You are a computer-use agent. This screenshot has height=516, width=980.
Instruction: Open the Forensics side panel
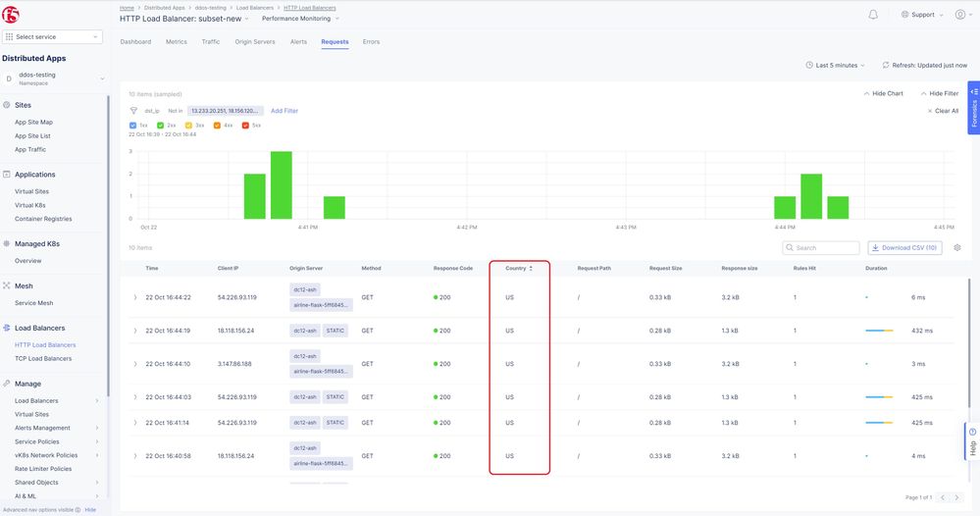973,108
